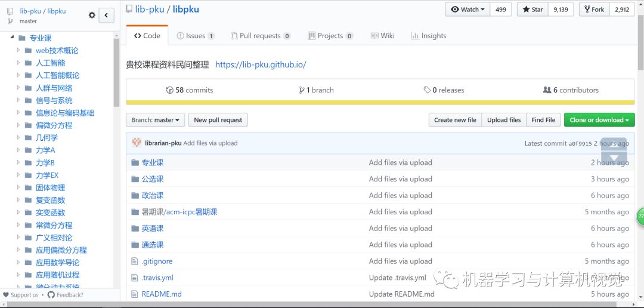Switch to the Code tab
Screen dimensions: 644x308
147,36
